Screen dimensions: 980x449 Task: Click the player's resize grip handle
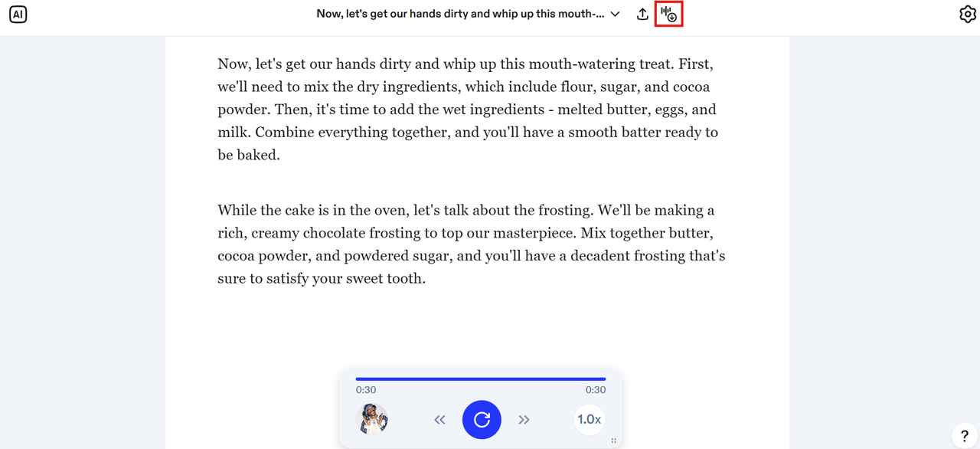click(613, 441)
